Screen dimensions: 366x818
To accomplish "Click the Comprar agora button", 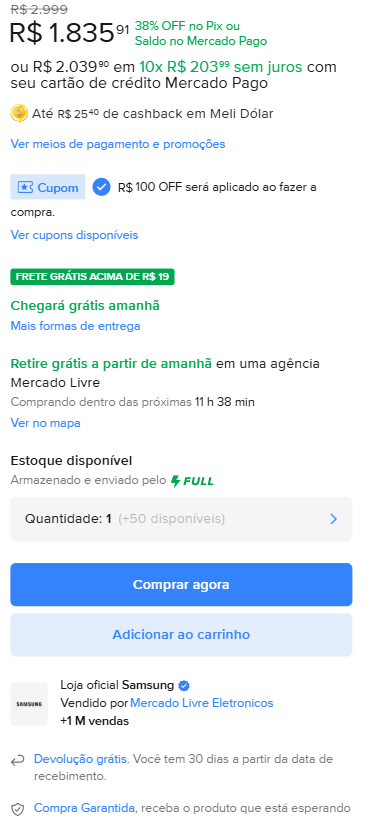I will click(x=181, y=584).
